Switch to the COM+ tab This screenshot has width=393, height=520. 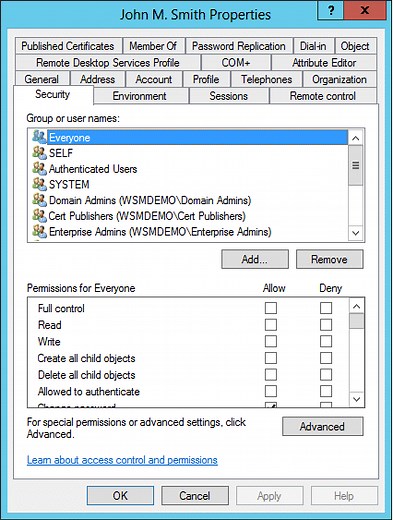click(236, 63)
